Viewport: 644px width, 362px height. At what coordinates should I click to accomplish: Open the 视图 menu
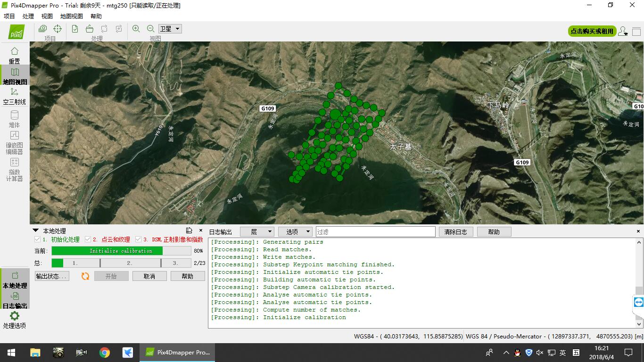(47, 16)
